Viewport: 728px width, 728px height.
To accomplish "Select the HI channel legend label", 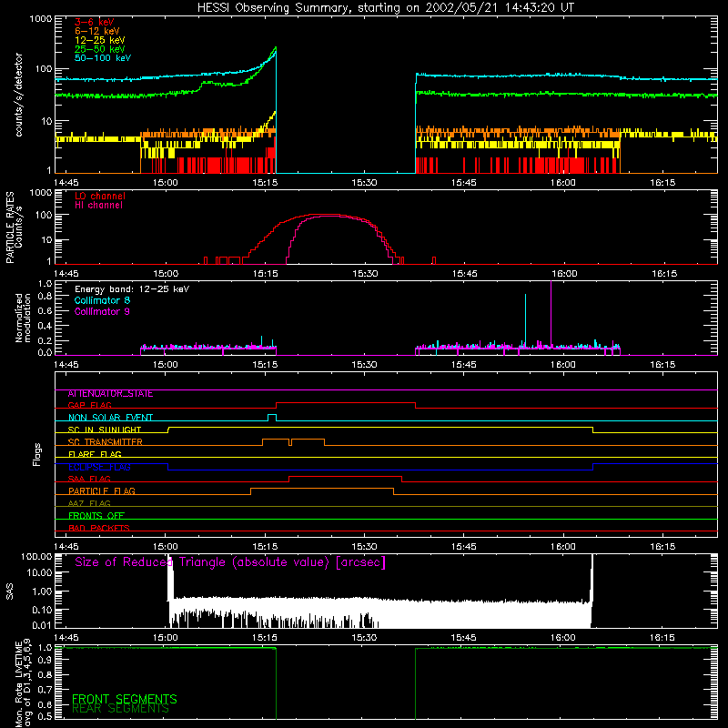I will coord(99,206).
